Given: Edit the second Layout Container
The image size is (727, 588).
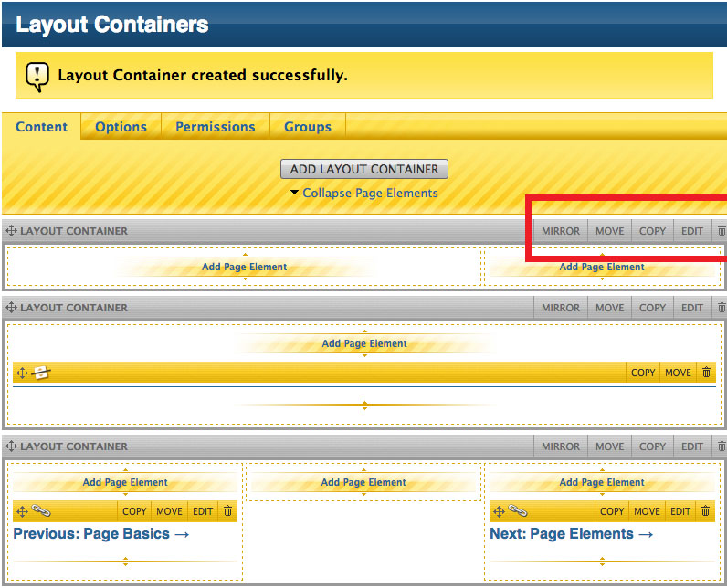Looking at the screenshot, I should click(691, 308).
